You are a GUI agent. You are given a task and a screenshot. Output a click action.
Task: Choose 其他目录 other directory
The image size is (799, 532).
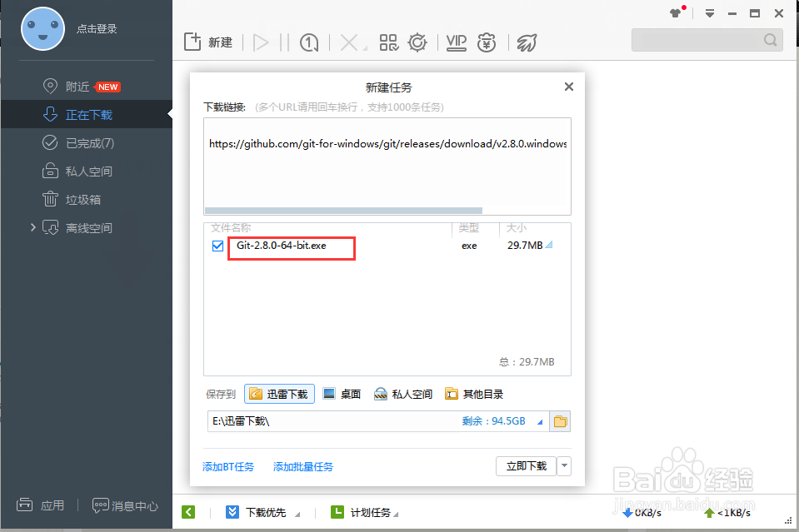pyautogui.click(x=474, y=394)
